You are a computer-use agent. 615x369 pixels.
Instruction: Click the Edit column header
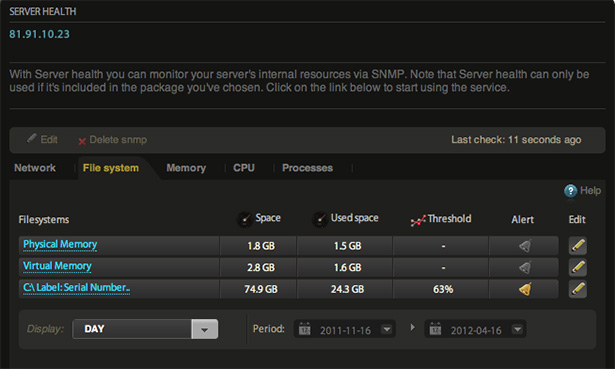[577, 220]
